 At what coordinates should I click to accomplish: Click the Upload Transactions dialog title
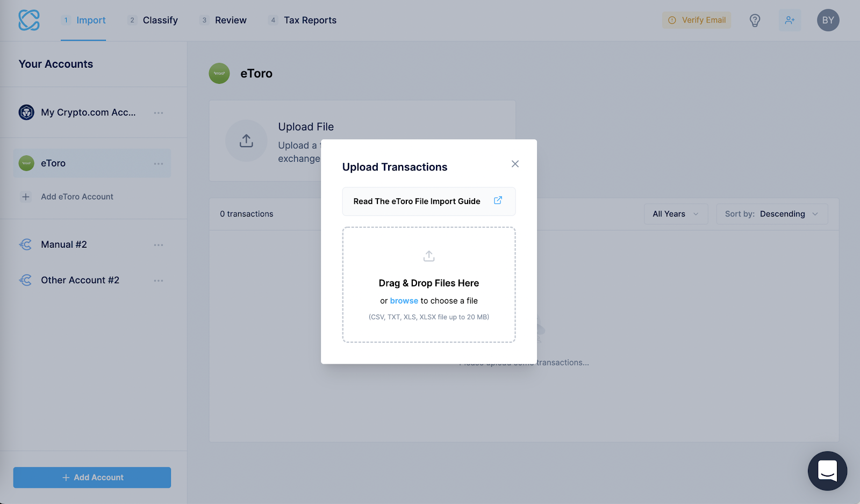[395, 167]
